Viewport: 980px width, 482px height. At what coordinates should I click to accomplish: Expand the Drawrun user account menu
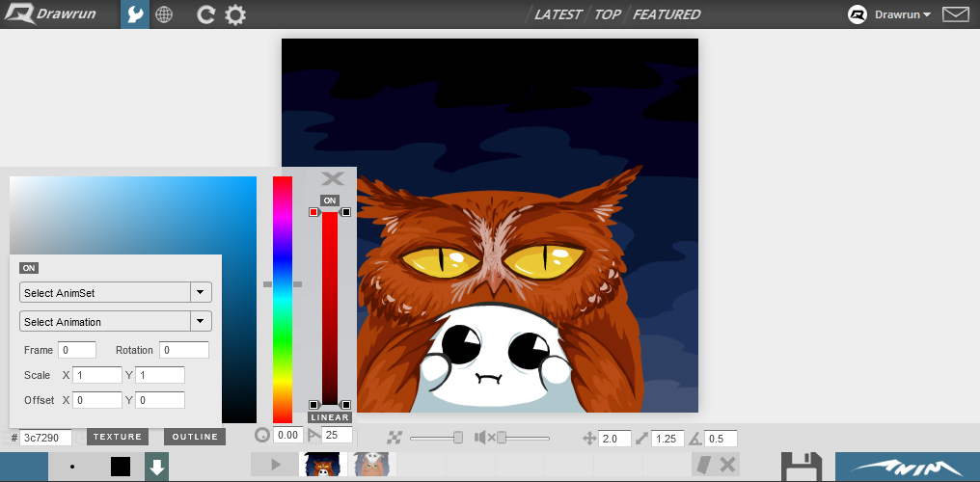point(903,14)
